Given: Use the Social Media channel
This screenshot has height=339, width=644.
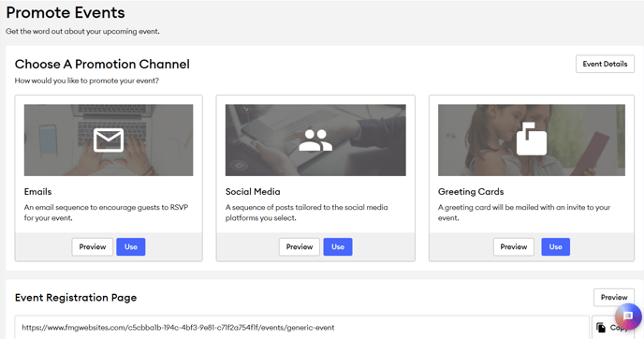Looking at the screenshot, I should 338,247.
